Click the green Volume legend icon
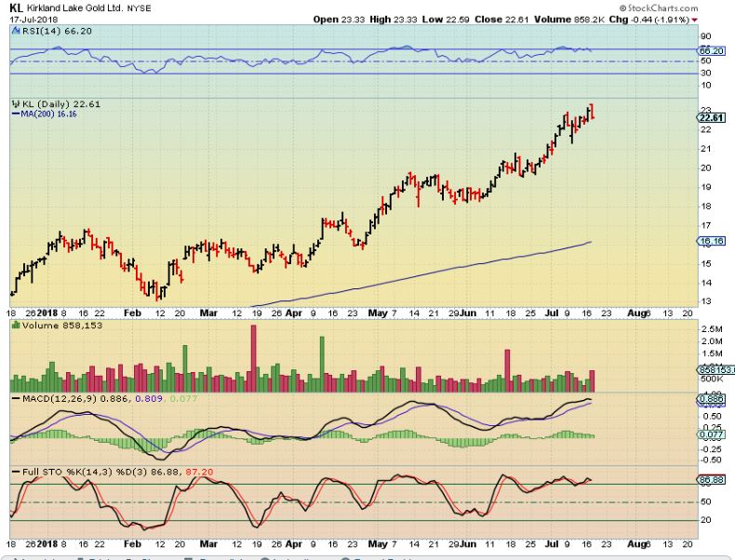735x560 pixels. (x=16, y=326)
